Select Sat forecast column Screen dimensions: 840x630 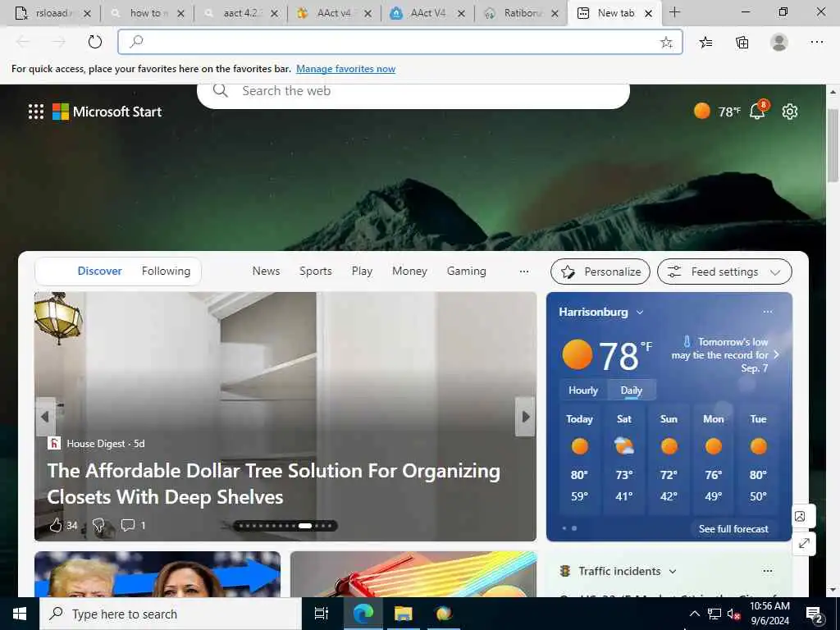(624, 458)
